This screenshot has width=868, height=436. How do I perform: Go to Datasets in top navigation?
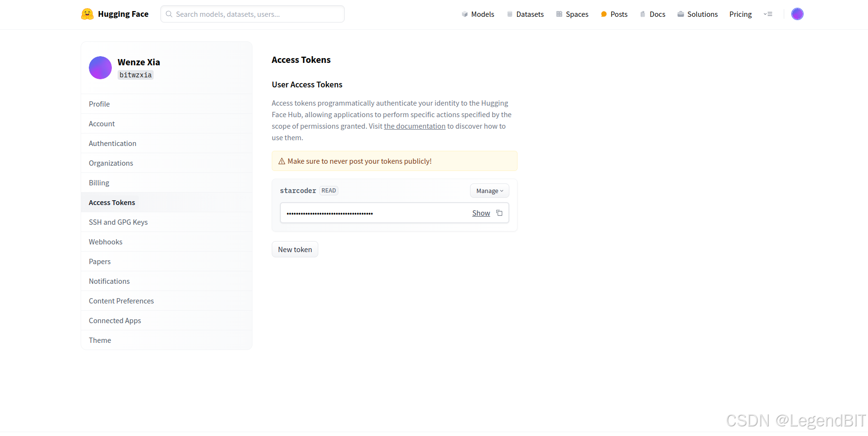(x=530, y=14)
